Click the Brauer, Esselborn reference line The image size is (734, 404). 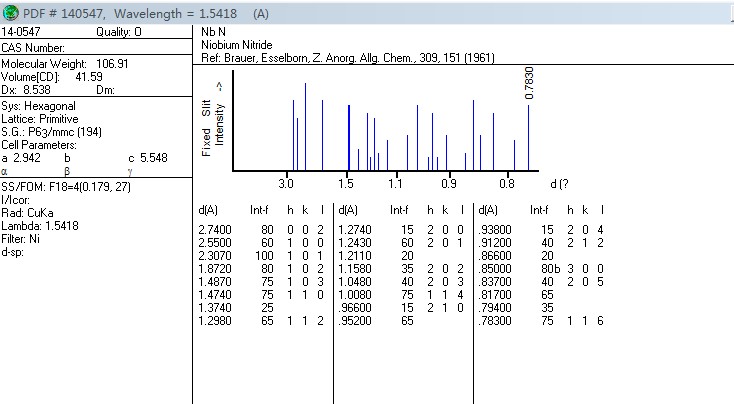pos(348,58)
